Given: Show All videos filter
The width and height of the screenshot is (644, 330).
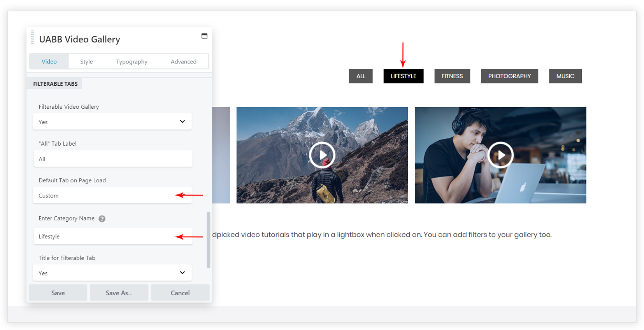Looking at the screenshot, I should click(x=361, y=76).
